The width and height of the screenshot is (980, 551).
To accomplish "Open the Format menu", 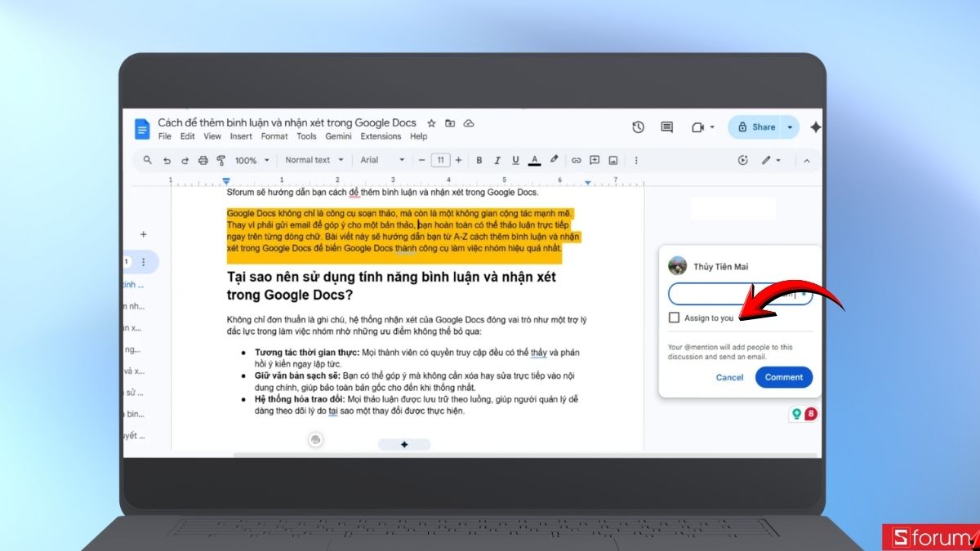I will [x=274, y=136].
